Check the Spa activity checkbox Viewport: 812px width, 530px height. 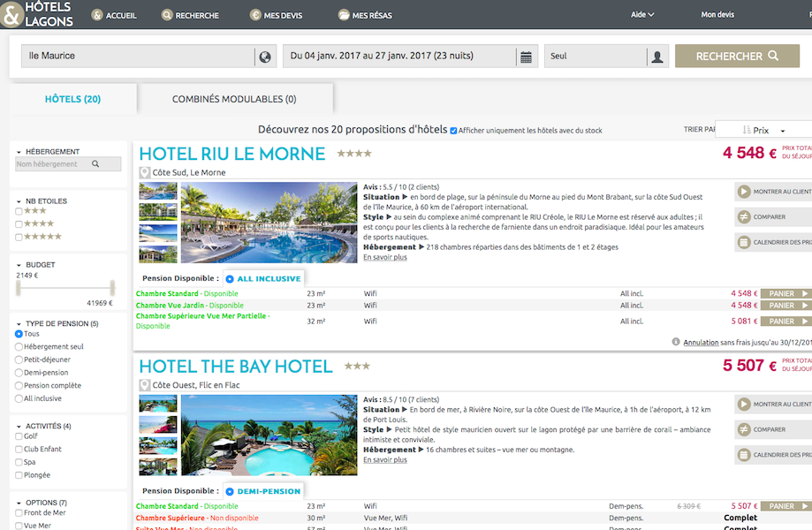(x=19, y=462)
